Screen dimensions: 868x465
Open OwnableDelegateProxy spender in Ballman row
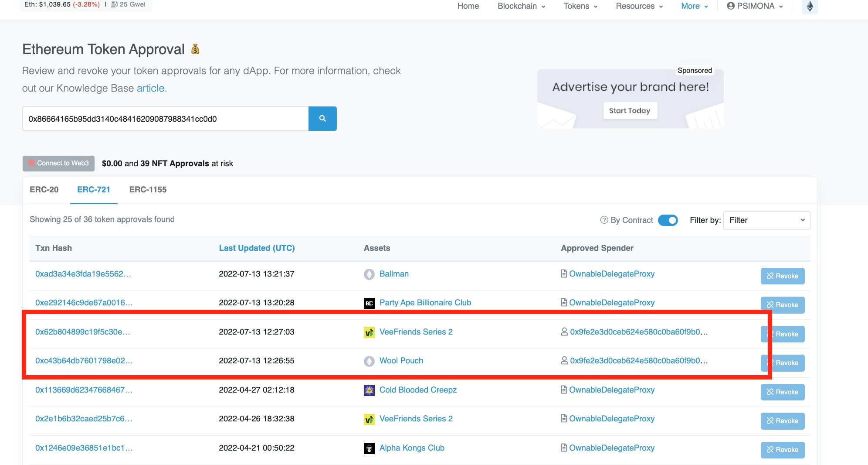(612, 274)
